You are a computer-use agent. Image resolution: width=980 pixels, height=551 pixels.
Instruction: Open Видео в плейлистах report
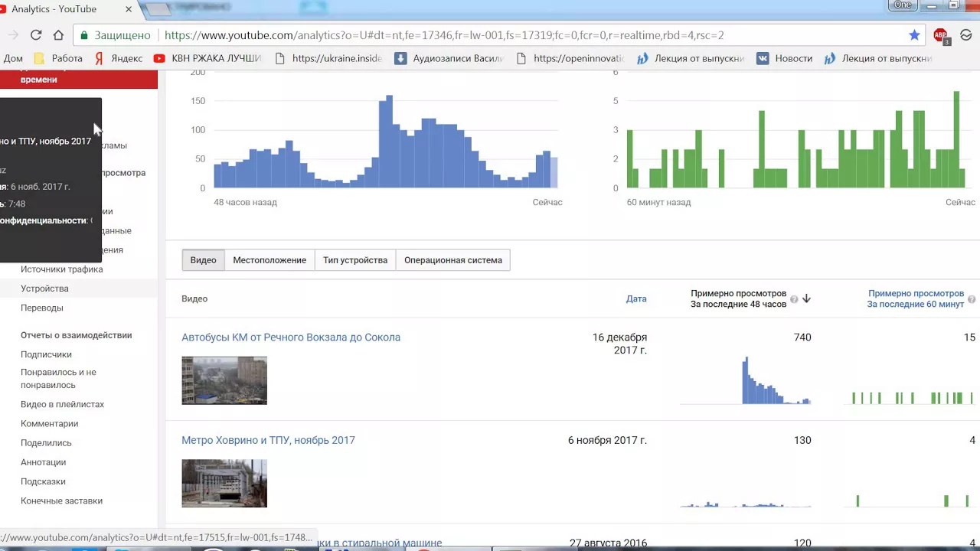pyautogui.click(x=62, y=404)
